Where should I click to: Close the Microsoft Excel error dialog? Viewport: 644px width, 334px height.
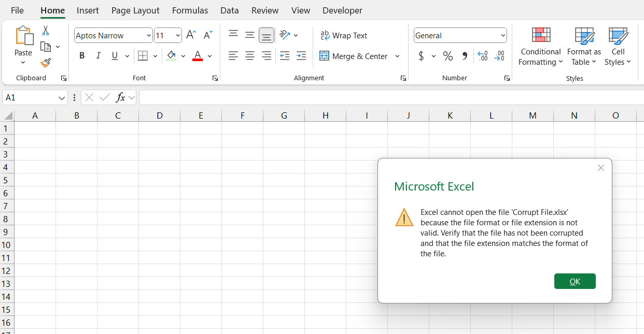(601, 168)
